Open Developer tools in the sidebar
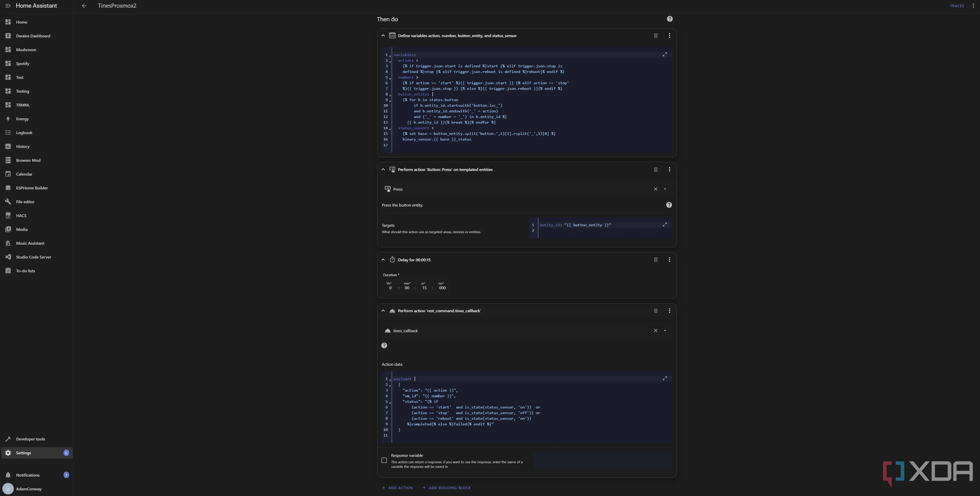Viewport: 980px width, 496px height. point(30,439)
